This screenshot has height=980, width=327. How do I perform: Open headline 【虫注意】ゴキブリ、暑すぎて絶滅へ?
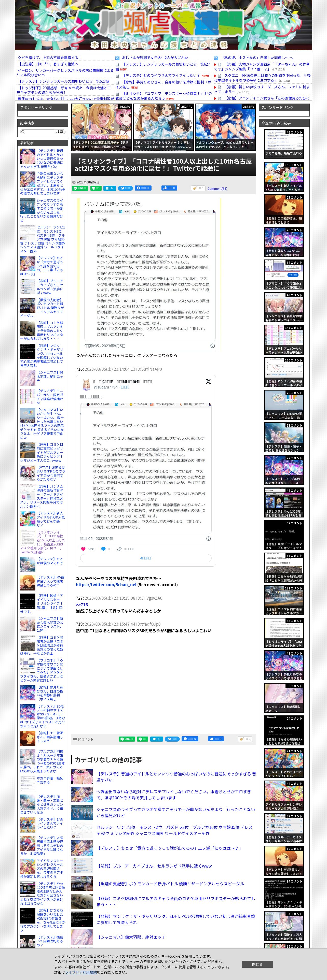pyautogui.click(x=48, y=64)
